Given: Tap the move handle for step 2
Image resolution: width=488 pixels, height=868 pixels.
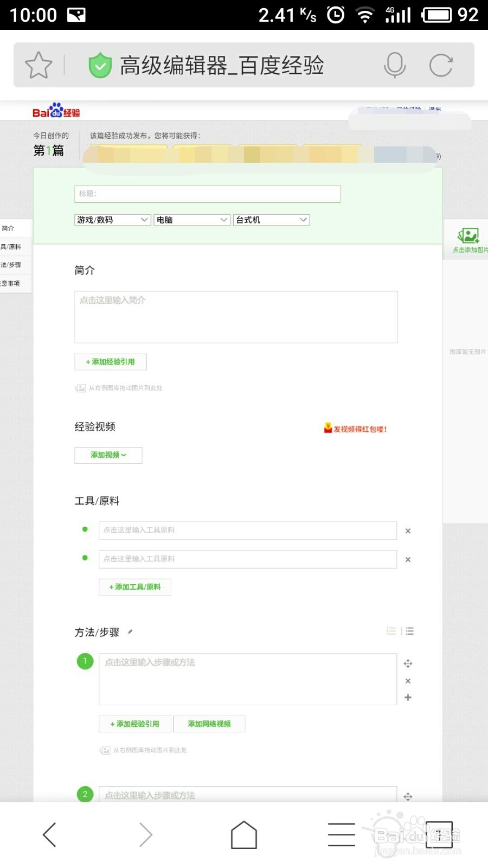Looking at the screenshot, I should pos(408,796).
